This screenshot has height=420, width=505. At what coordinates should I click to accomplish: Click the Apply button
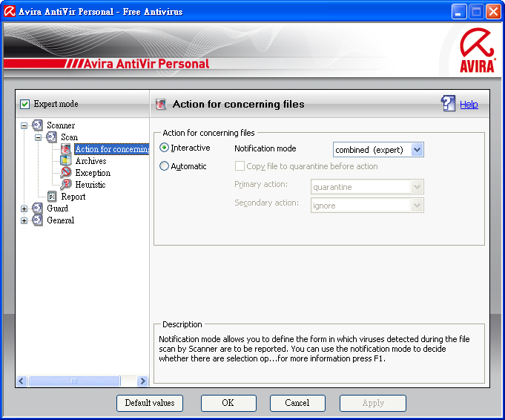(372, 403)
